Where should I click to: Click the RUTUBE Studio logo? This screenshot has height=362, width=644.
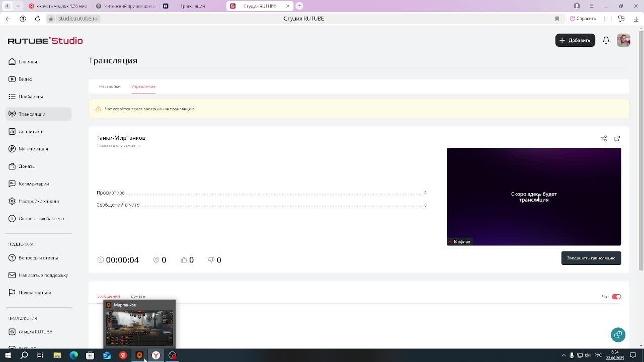click(45, 41)
